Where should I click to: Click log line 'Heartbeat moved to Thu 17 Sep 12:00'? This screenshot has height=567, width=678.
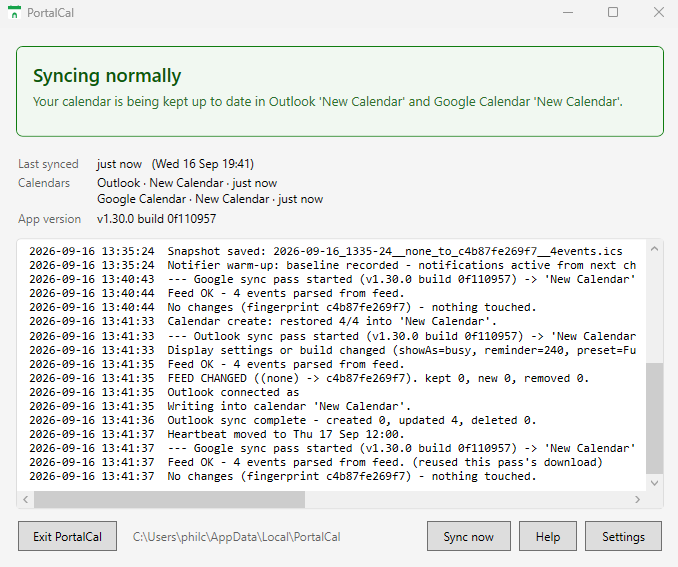[x=217, y=434]
